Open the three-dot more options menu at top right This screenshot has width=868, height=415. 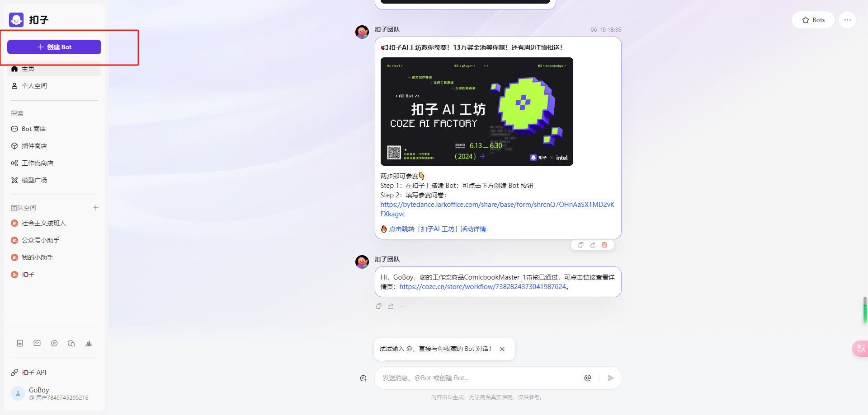pyautogui.click(x=848, y=20)
